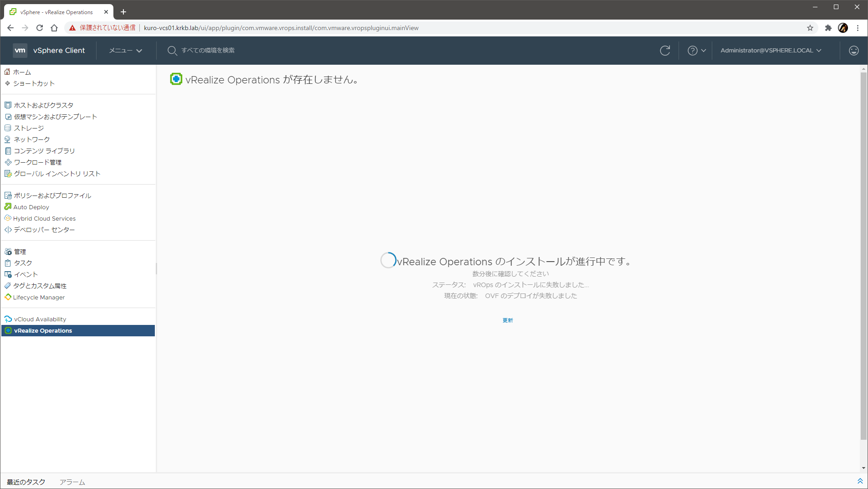Click the main vertical scrollbar
Image resolution: width=868 pixels, height=489 pixels.
point(863,255)
